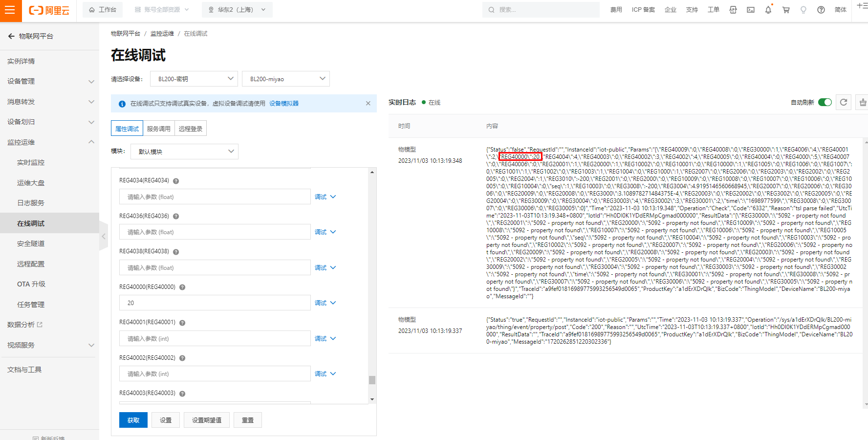
Task: Refresh the real-time log
Action: tap(844, 102)
